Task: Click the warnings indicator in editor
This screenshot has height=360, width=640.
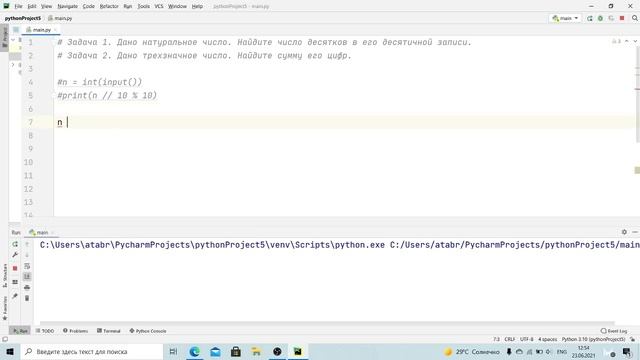Action: pos(616,42)
